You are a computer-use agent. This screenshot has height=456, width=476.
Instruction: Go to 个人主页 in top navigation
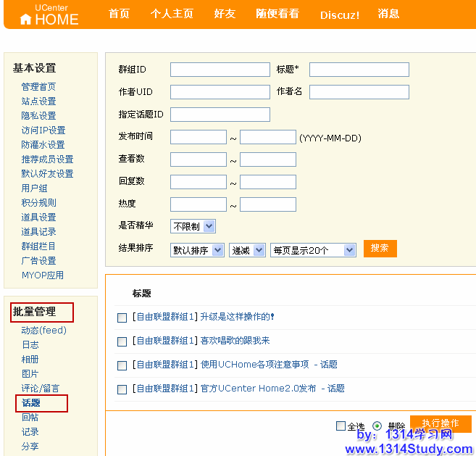pyautogui.click(x=172, y=14)
